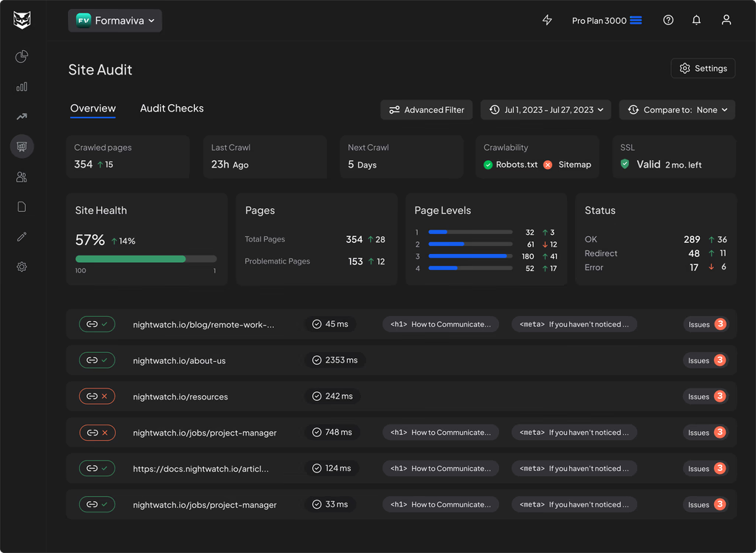Screen dimensions: 756x553
Task: Open Issues for 748 ms project-manager row
Action: click(x=706, y=433)
